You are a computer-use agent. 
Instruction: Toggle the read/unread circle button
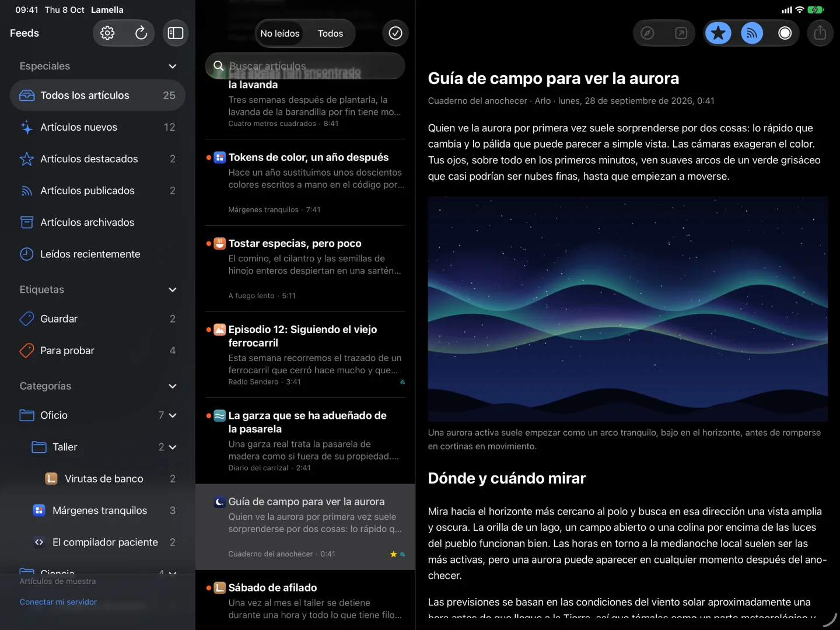[785, 33]
